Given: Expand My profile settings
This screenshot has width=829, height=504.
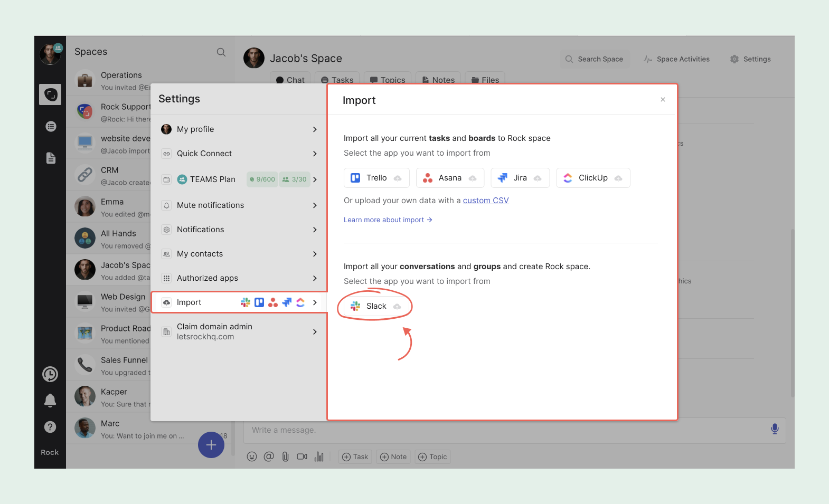Looking at the screenshot, I should (x=239, y=129).
